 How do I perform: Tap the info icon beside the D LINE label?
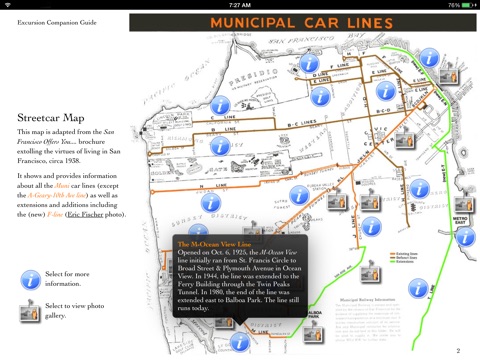309,63
